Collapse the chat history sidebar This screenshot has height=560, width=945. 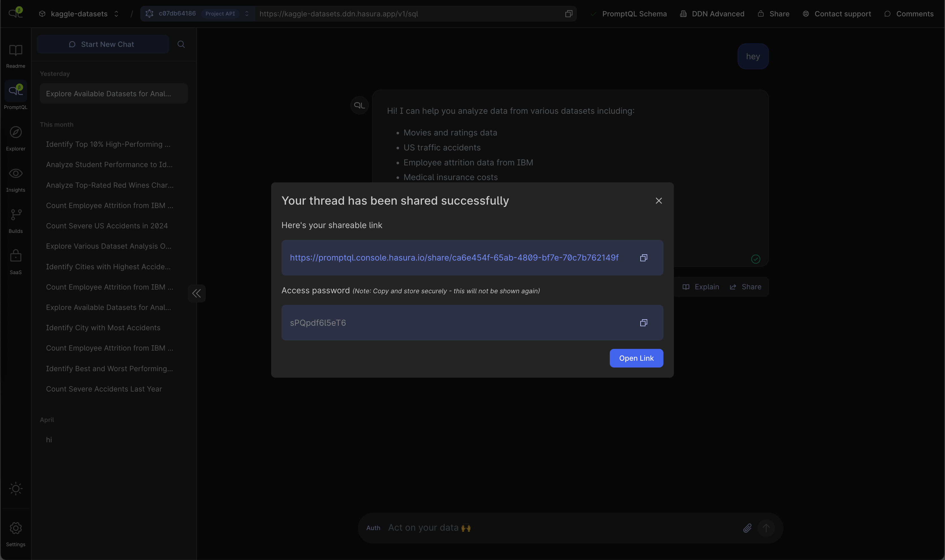(196, 293)
